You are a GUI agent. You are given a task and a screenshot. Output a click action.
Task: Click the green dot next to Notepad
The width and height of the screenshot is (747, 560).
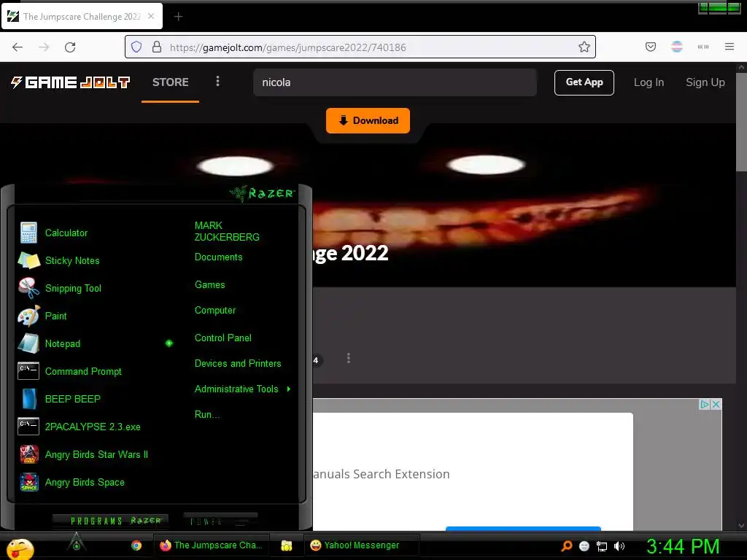coord(169,343)
